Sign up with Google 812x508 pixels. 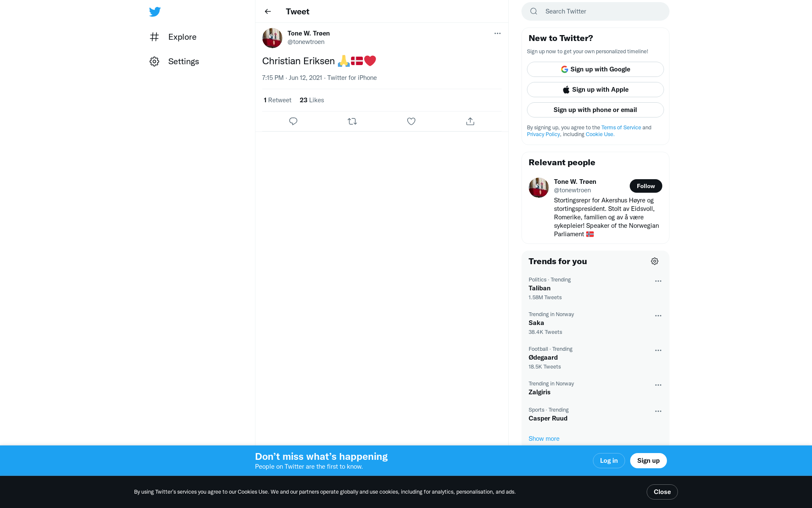[x=595, y=69]
